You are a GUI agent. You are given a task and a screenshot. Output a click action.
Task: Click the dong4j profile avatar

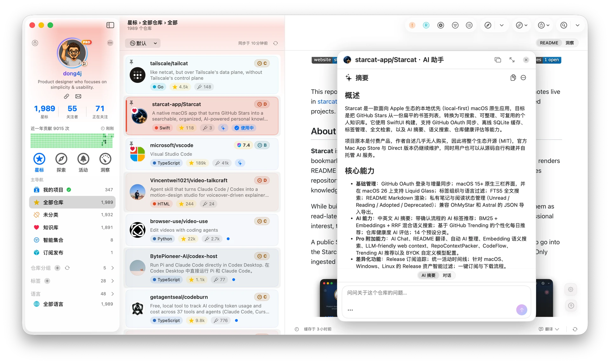click(72, 53)
